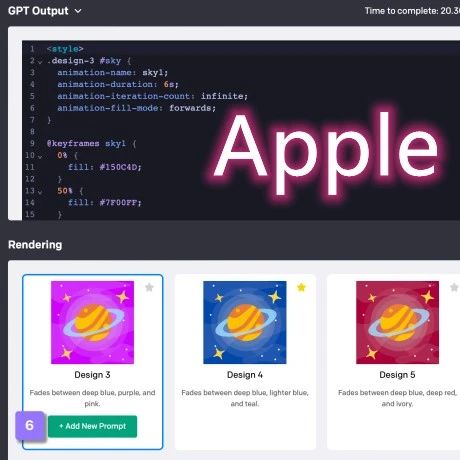Click the Design 4 description mentioning teal
This screenshot has width=460, height=460.
coord(245,398)
